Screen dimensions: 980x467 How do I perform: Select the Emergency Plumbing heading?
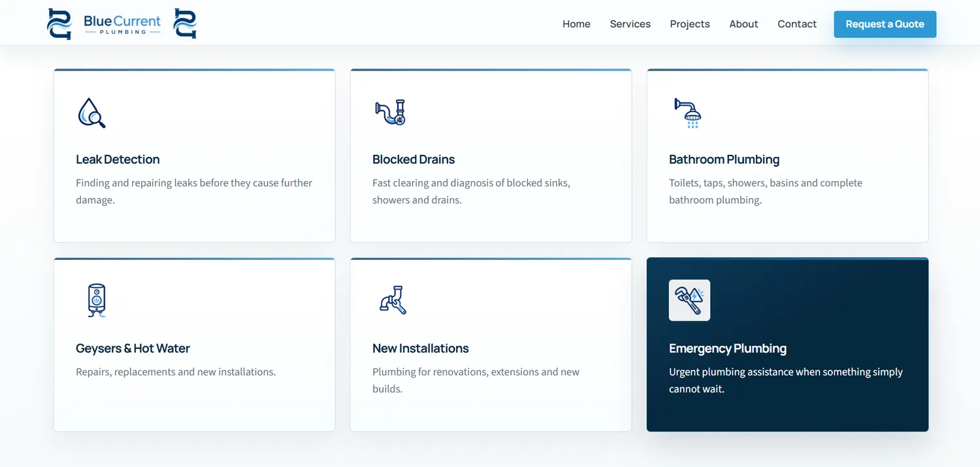click(728, 348)
